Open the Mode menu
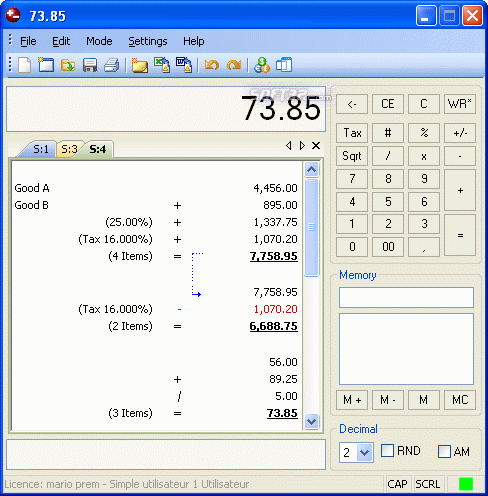Viewport: 488px width, 496px height. (99, 41)
